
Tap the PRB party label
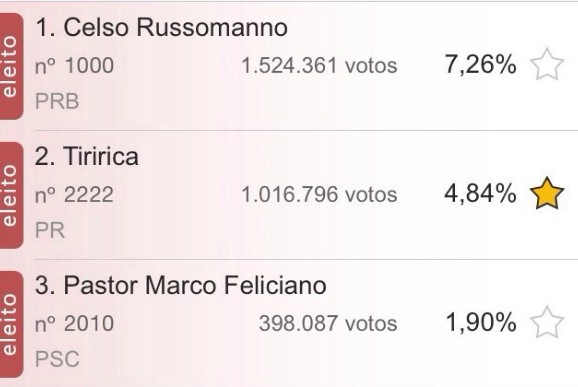(x=57, y=101)
